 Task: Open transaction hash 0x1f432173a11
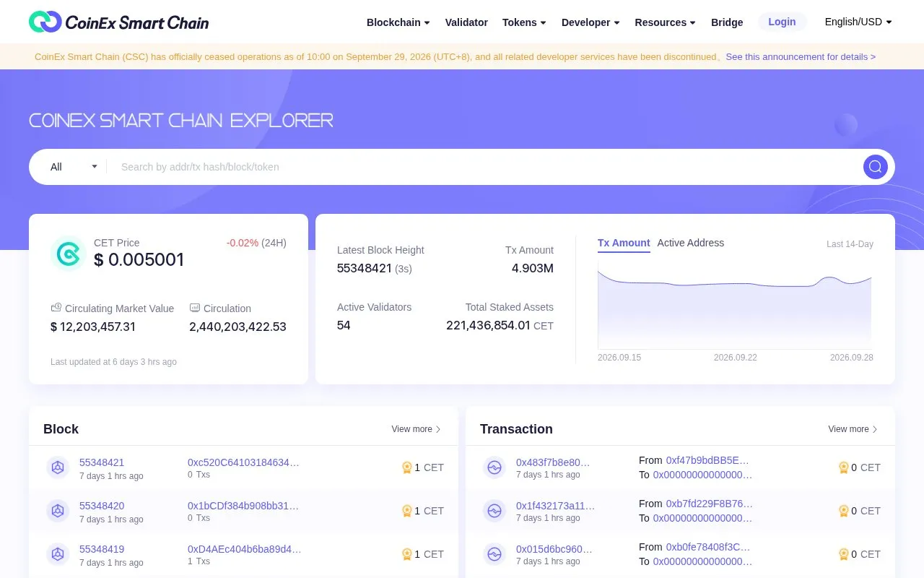(x=555, y=506)
